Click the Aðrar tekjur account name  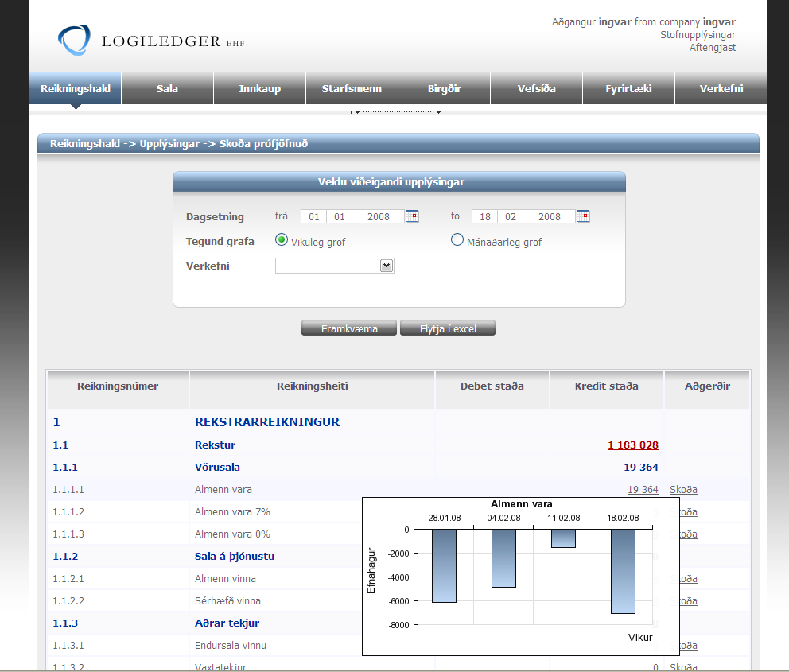pyautogui.click(x=227, y=623)
